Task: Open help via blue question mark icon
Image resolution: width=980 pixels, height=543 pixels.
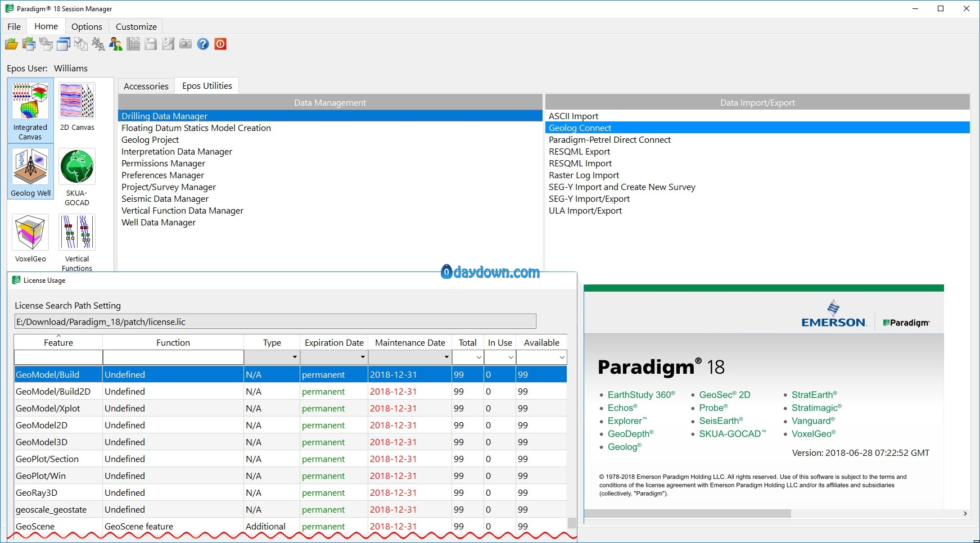Action: point(203,44)
